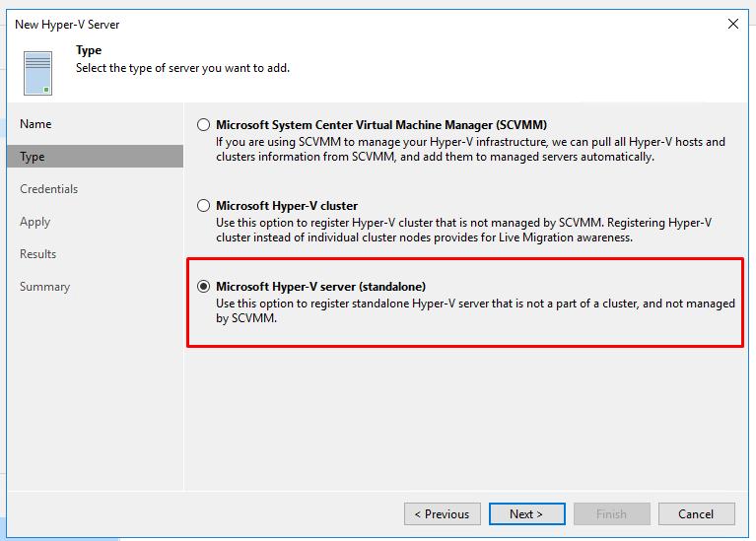The image size is (756, 541).
Task: Click the 'Microsoft Hyper-V server (standalone)' label
Action: [320, 287]
